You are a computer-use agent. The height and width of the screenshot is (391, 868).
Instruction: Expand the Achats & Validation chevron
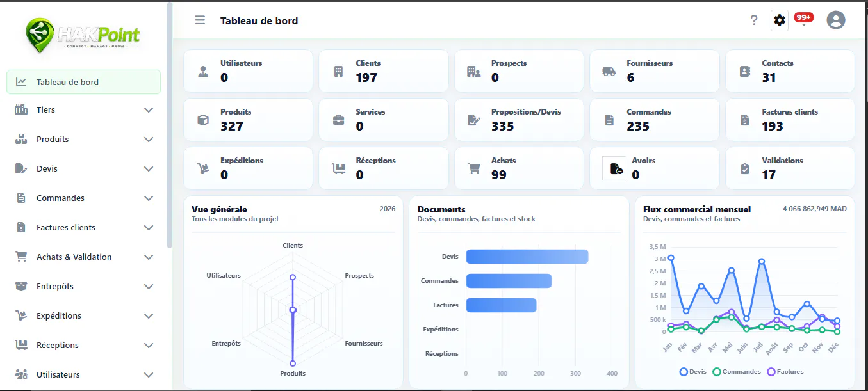149,257
